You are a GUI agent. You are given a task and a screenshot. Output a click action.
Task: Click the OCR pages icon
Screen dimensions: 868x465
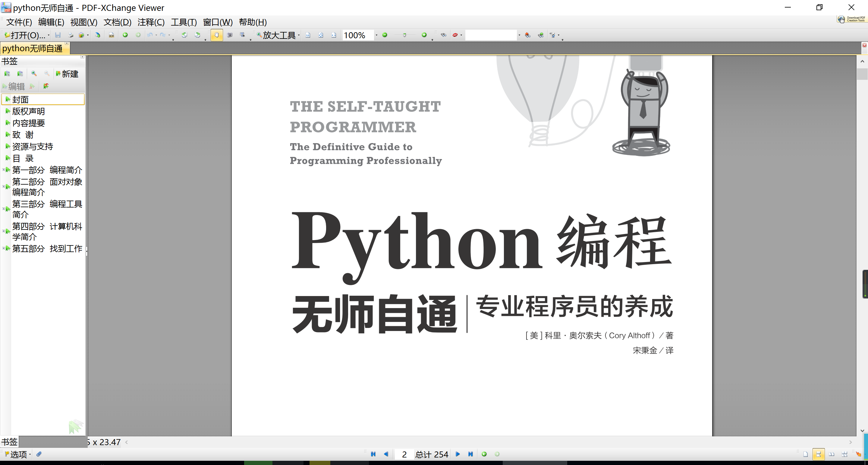click(112, 35)
